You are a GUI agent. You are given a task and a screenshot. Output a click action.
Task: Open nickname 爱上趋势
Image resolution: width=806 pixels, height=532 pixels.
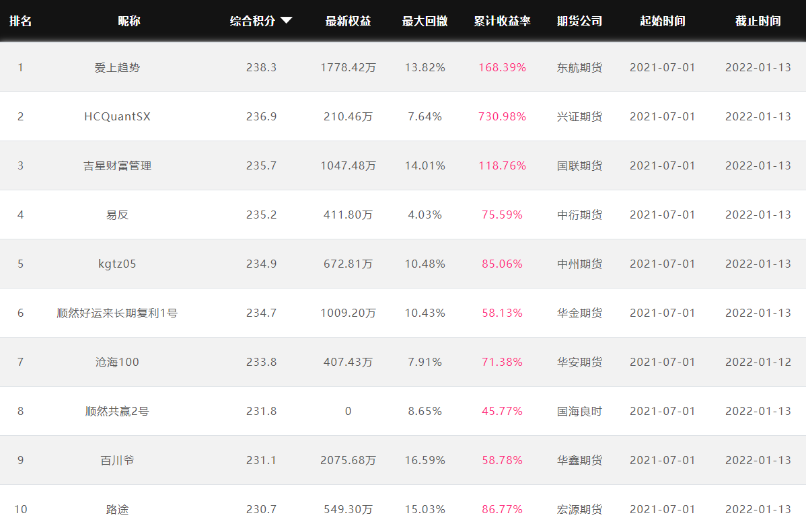[x=117, y=67]
